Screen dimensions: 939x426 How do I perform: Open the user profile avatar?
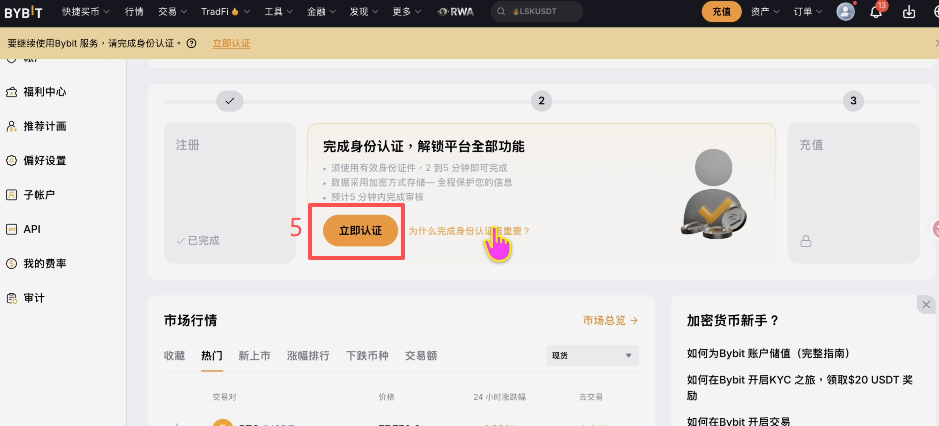tap(846, 11)
